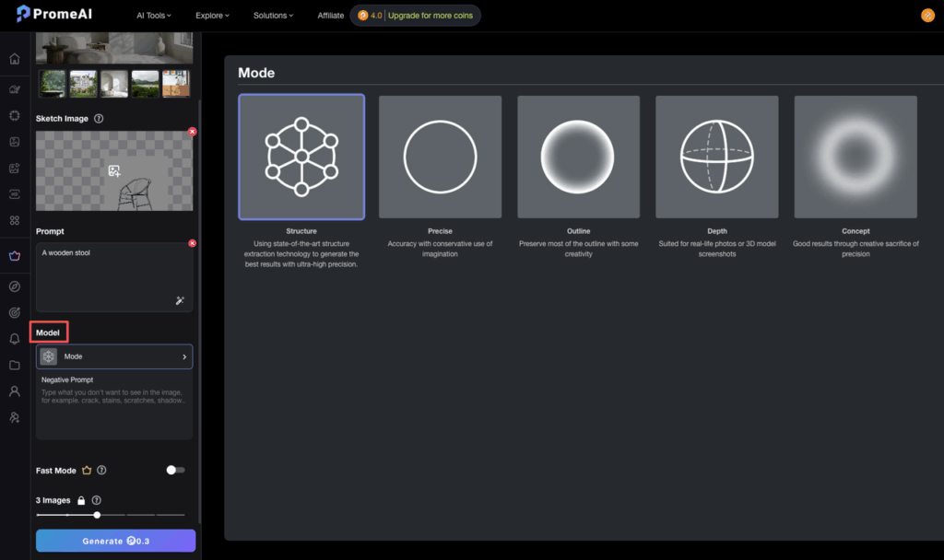
Task: Open the Solutions dropdown menu
Action: [x=273, y=16]
